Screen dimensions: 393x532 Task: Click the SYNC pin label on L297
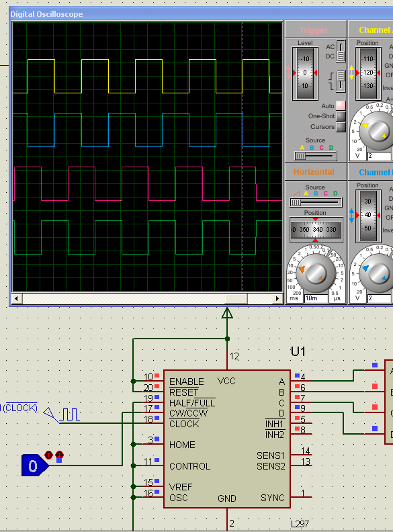[x=273, y=498]
